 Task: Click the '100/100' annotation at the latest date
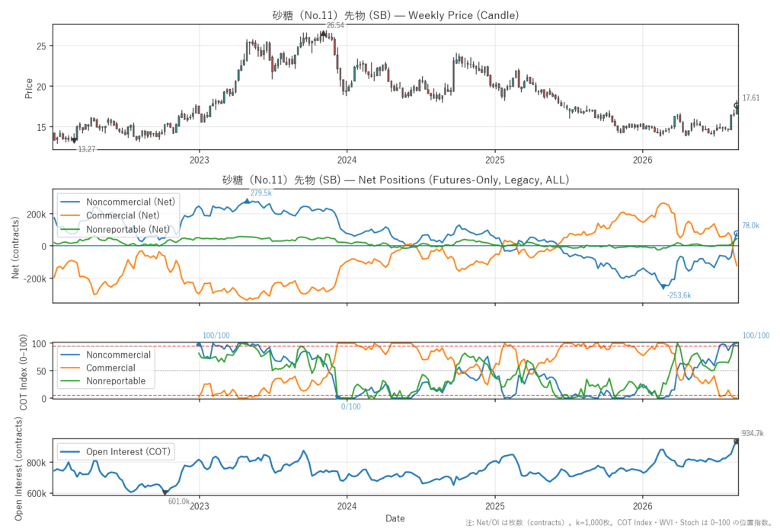coord(756,336)
